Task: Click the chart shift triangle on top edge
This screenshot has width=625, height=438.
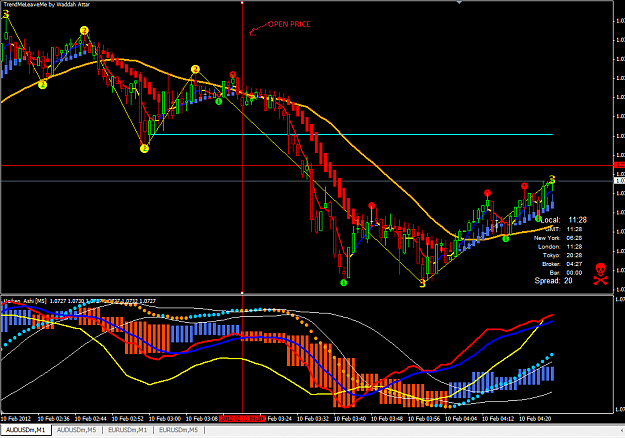Action: (459, 2)
